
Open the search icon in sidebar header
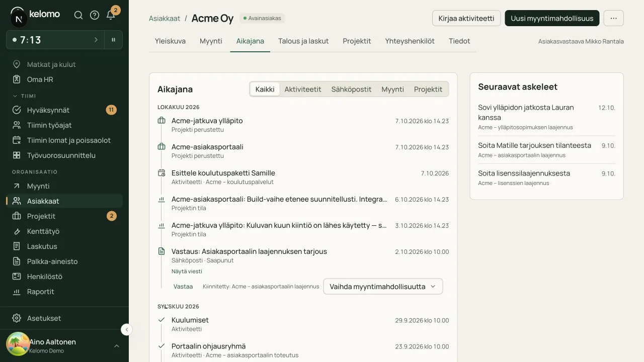tap(78, 15)
